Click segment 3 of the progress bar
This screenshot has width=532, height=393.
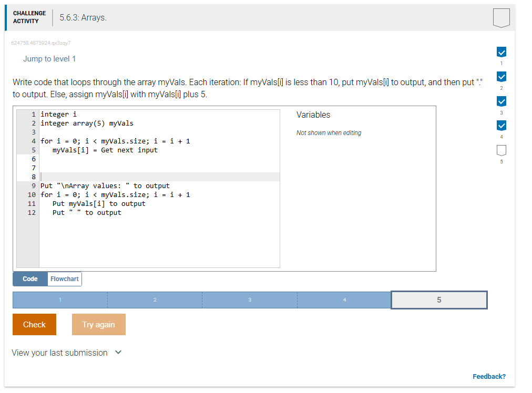point(249,299)
